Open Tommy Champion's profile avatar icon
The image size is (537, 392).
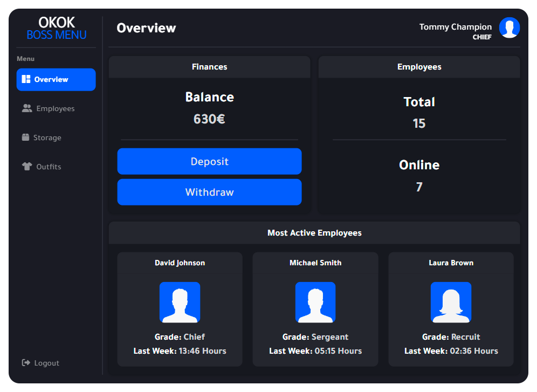click(x=510, y=28)
